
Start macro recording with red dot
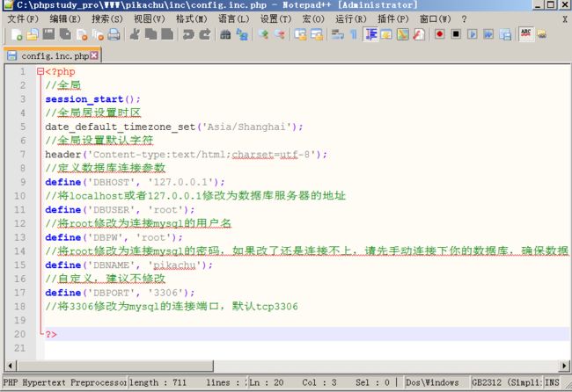point(440,34)
